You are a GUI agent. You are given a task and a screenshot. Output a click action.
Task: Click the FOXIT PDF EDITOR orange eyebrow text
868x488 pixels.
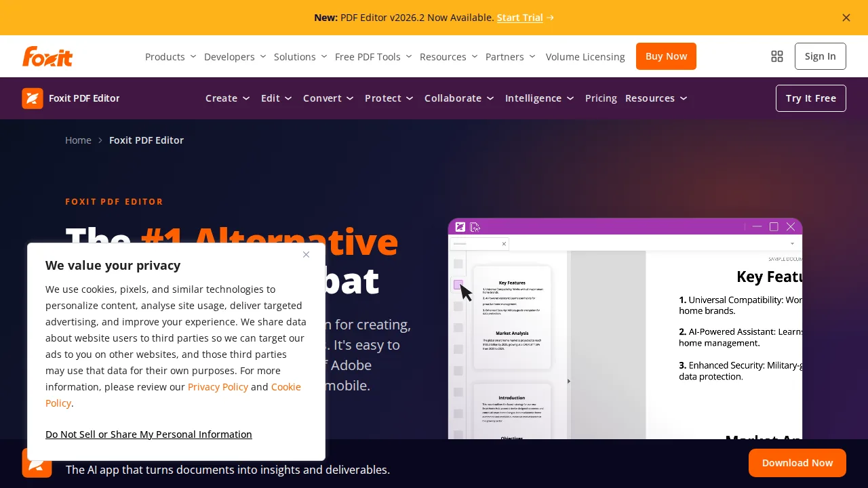pos(115,202)
